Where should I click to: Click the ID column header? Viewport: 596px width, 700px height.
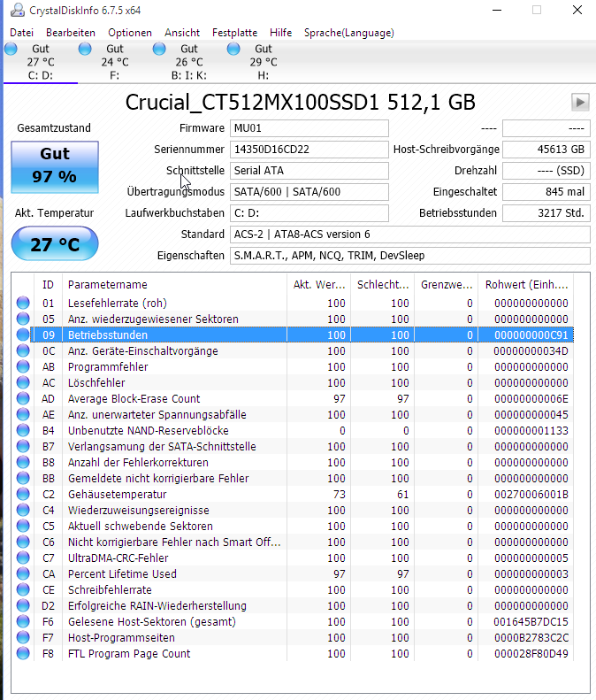pyautogui.click(x=48, y=285)
